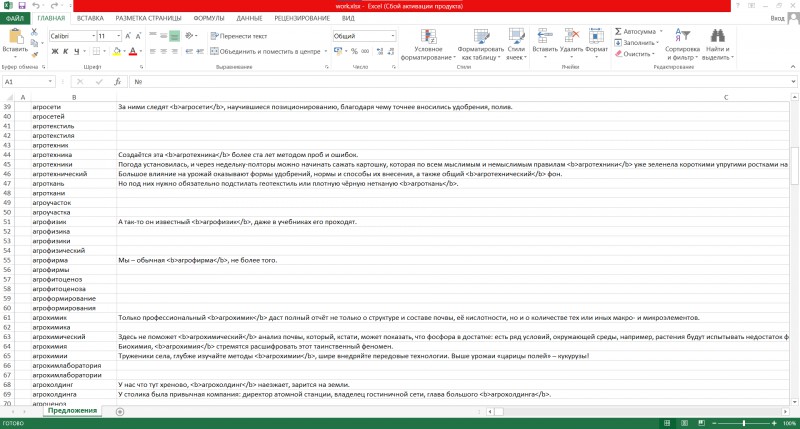Toggle italic with the К button

[66, 51]
